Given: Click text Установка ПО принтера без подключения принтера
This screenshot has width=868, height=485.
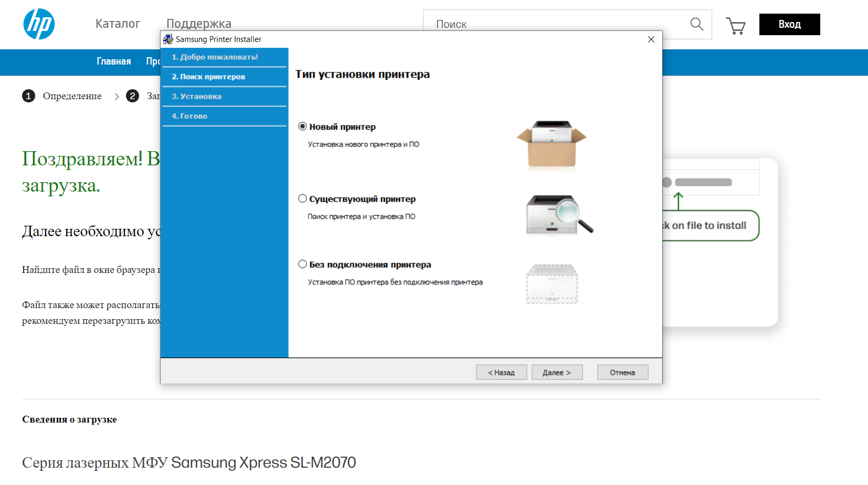Looking at the screenshot, I should 395,282.
